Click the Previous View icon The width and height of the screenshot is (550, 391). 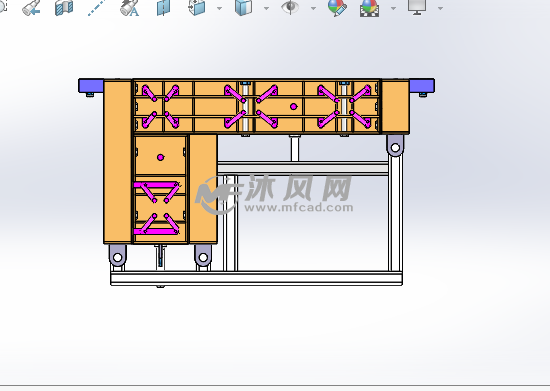31,8
